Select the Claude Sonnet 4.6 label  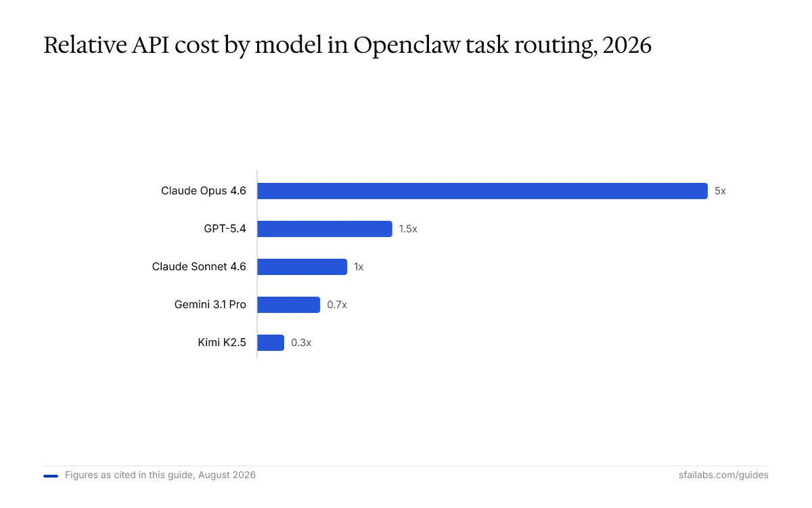[199, 267]
